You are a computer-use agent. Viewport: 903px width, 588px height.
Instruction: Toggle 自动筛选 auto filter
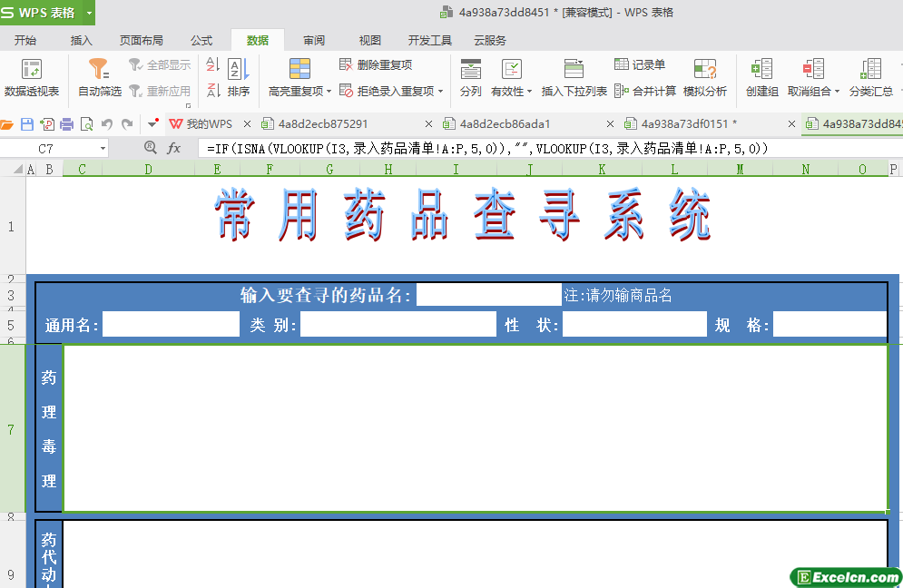(99, 78)
